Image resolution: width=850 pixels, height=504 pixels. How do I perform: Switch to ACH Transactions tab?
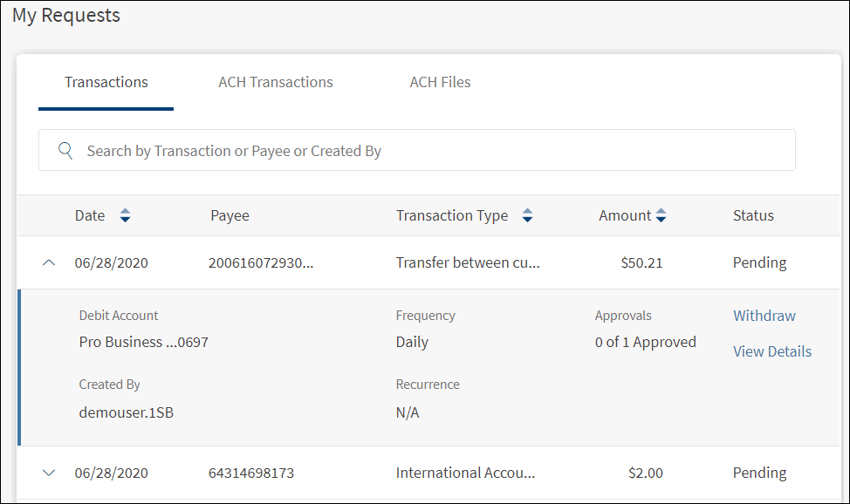tap(276, 82)
